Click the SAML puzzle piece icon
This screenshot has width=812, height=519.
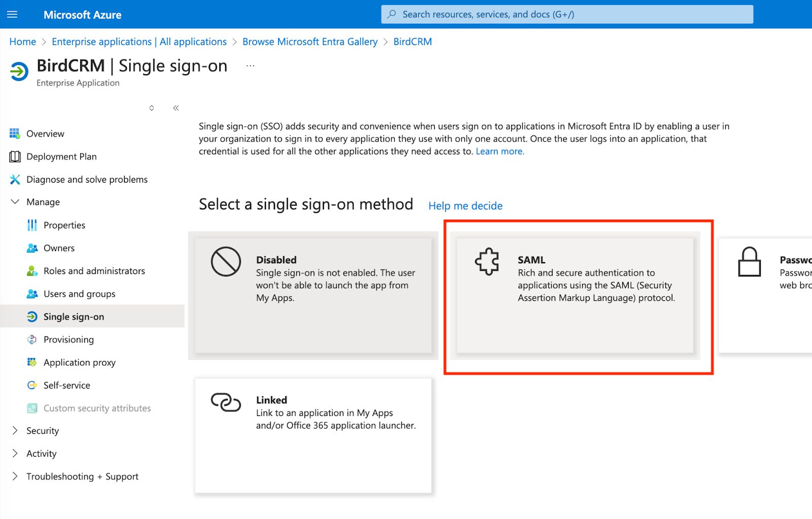tap(487, 262)
